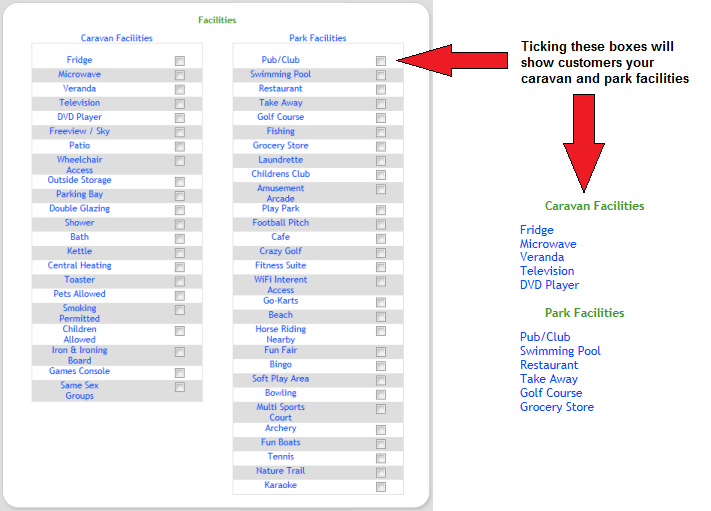Viewport: 711px width, 511px height.
Task: Enable the Kettle checkbox
Action: tap(180, 253)
